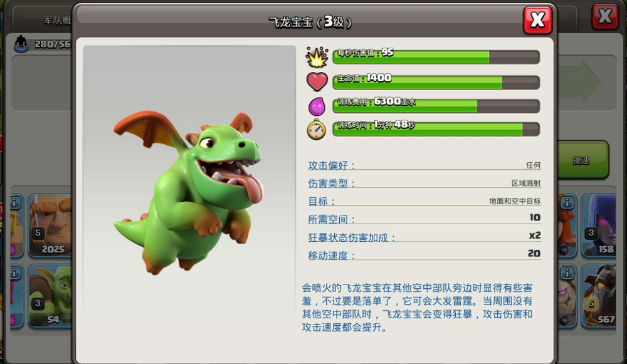The height and width of the screenshot is (364, 627).
Task: Click the 提速 green button behind dialog
Action: 582,160
